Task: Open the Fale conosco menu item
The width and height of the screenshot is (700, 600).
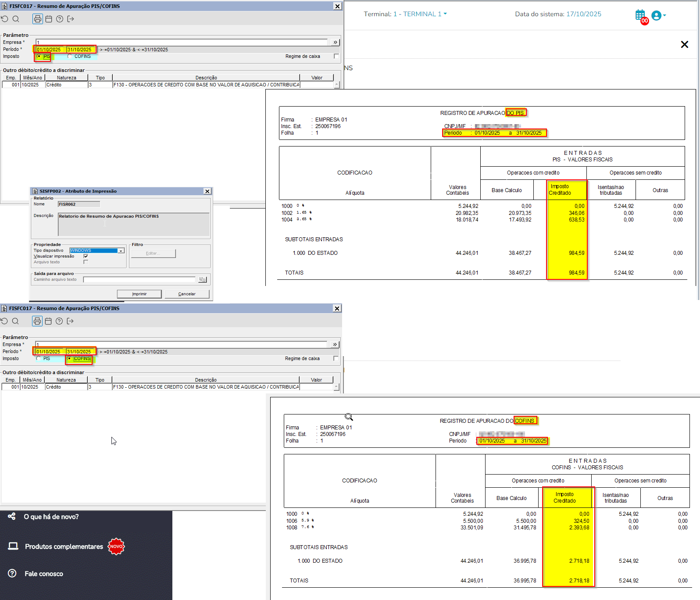Action: 44,574
